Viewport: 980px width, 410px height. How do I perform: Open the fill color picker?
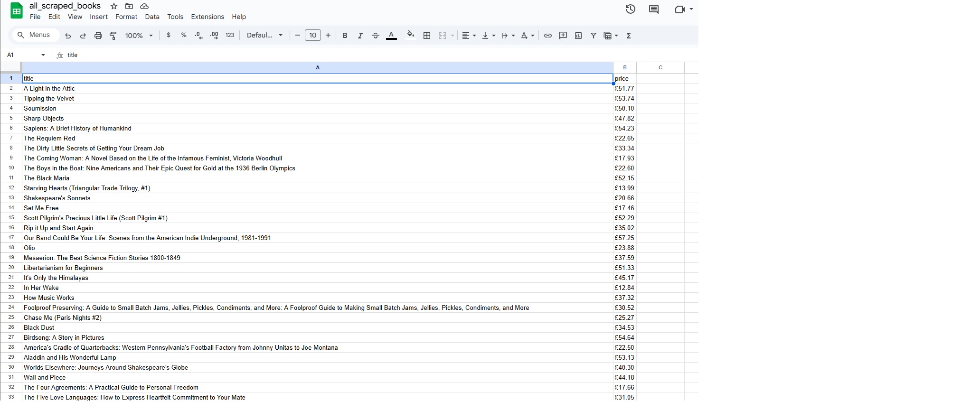coord(411,35)
